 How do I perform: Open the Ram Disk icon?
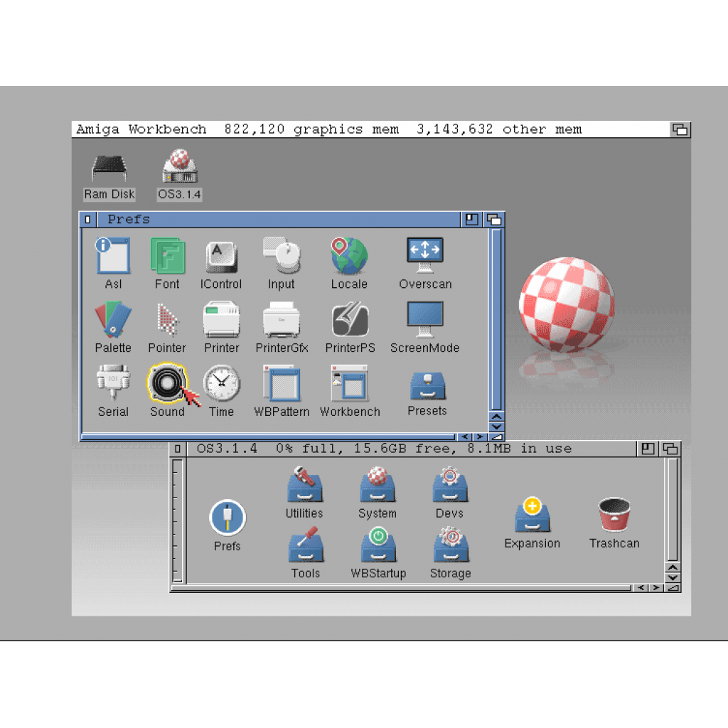coord(109,169)
